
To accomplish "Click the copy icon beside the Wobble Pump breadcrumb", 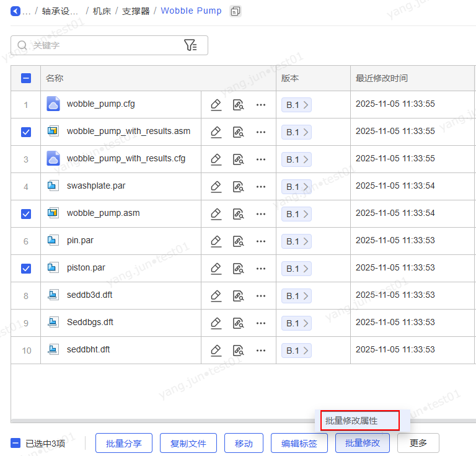I will (x=236, y=11).
